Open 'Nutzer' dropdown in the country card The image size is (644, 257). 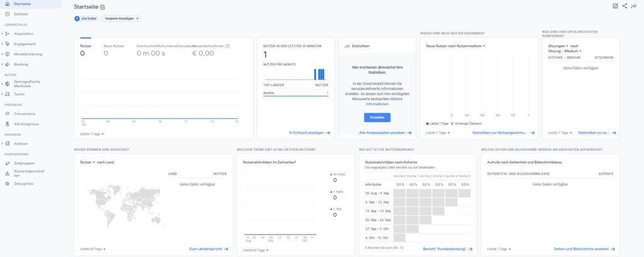(87, 162)
